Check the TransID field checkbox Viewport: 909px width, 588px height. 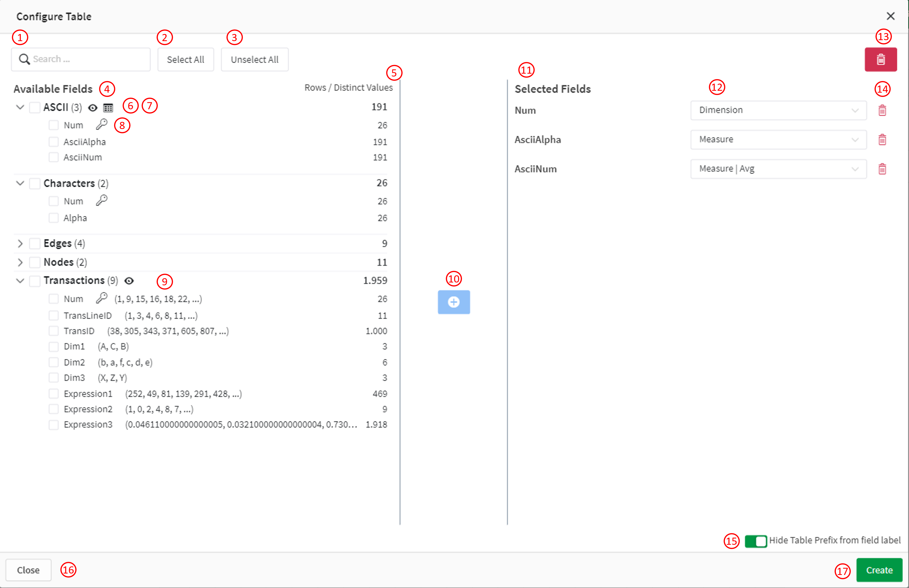(53, 331)
